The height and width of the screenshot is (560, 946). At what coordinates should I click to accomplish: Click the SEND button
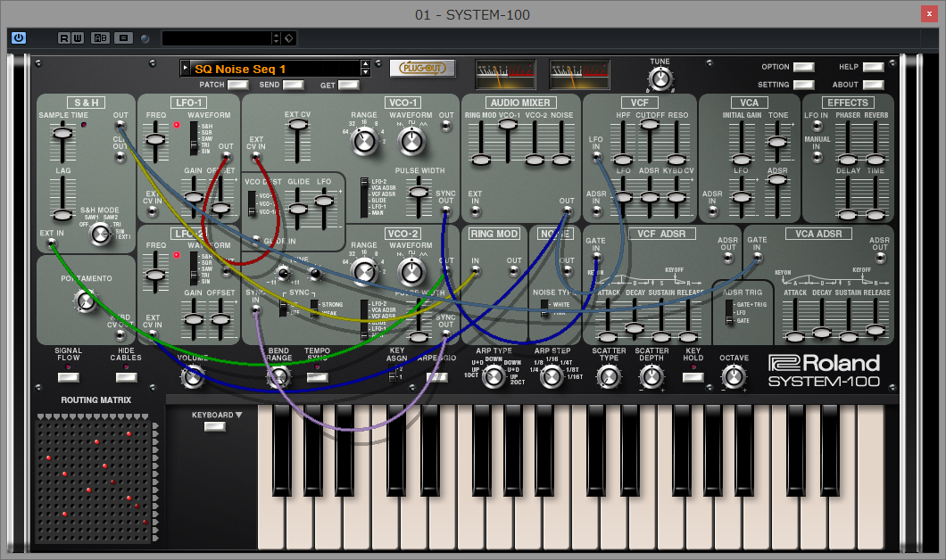tap(294, 85)
